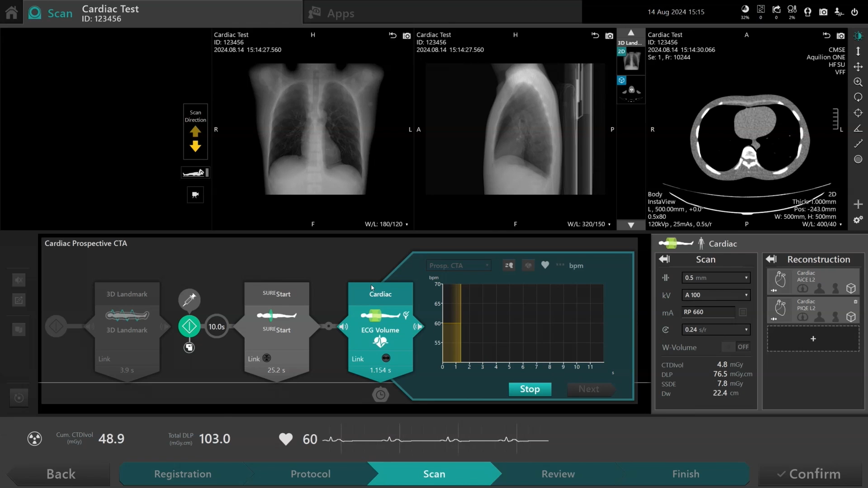Delete the Cardiac PIQE L2 reconstruction

[855, 302]
